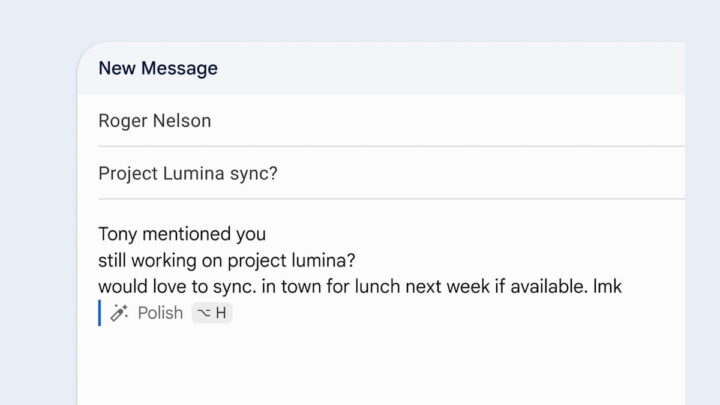Place cursor at the end after 'lmk'

624,287
